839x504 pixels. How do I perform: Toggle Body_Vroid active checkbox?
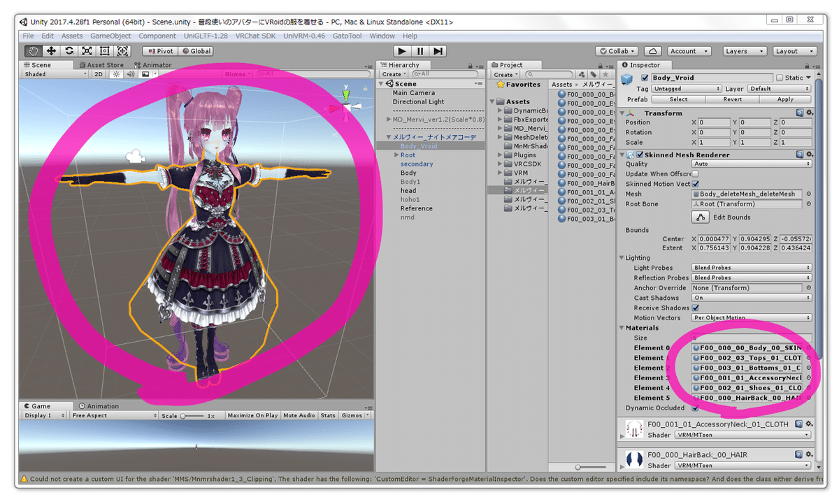pos(644,78)
